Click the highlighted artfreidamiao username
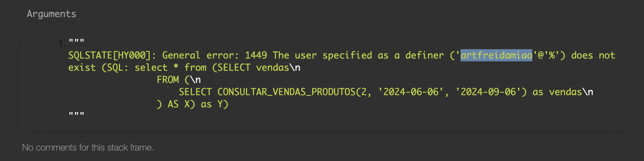 tap(496, 55)
